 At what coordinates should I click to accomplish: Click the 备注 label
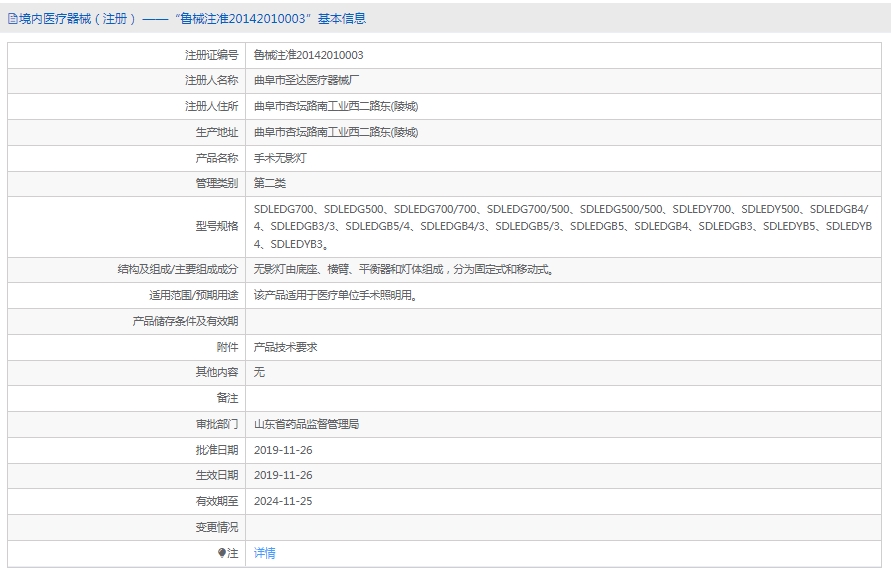tap(227, 398)
